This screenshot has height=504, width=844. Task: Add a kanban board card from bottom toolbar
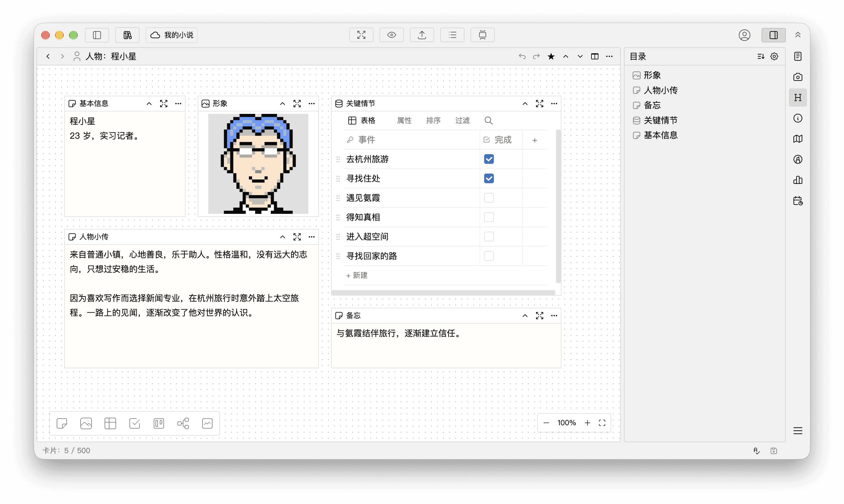(x=159, y=423)
